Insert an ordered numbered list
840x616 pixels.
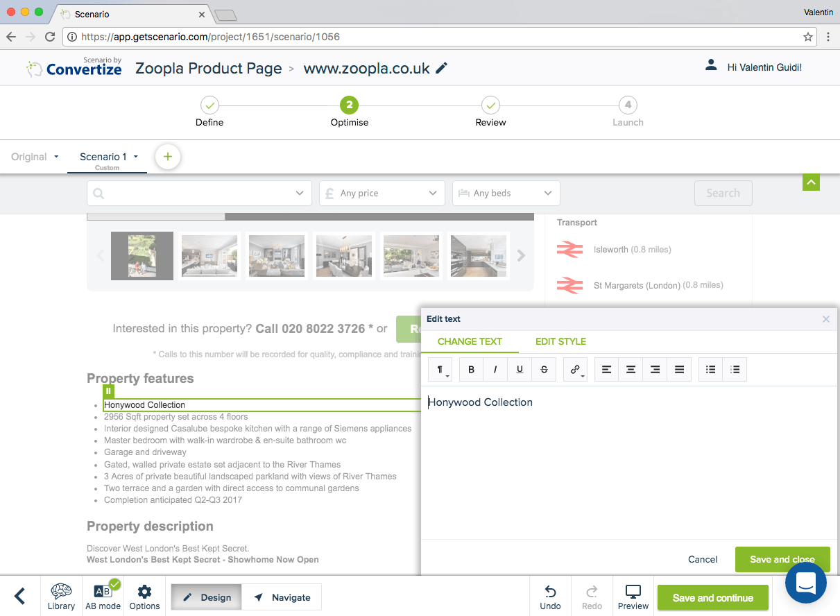point(735,370)
